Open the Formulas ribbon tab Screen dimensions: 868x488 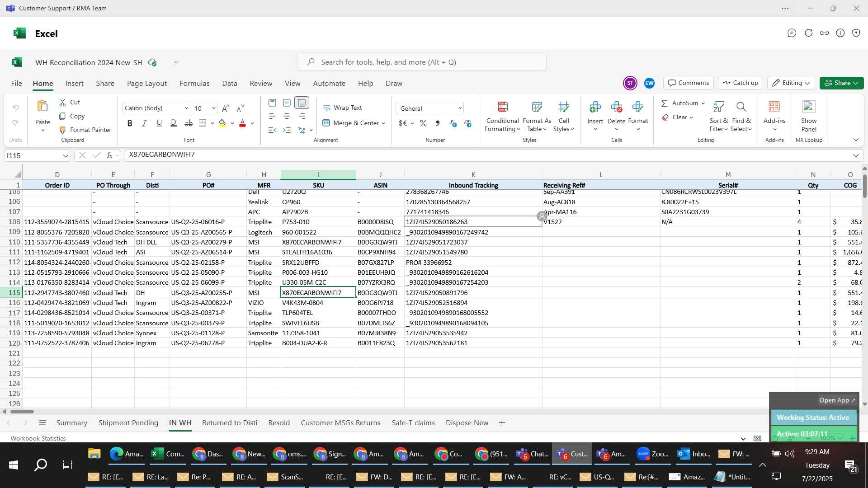coord(194,84)
